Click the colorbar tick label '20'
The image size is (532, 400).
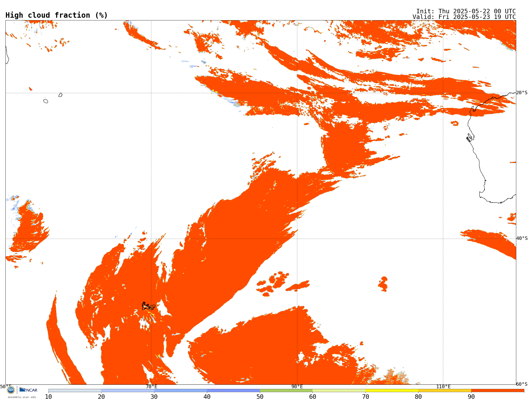pyautogui.click(x=101, y=397)
